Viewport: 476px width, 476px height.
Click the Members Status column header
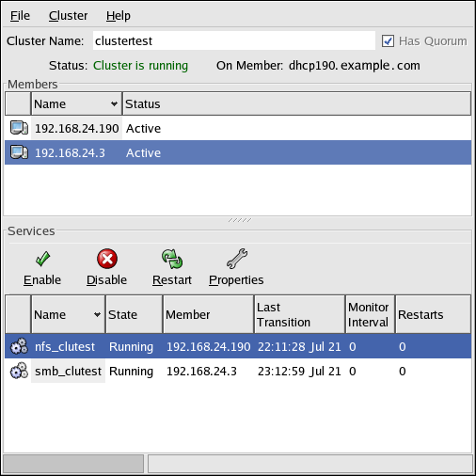tap(296, 103)
